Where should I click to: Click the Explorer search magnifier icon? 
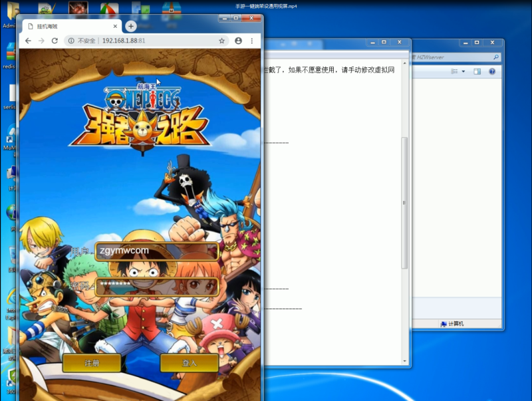(495, 57)
